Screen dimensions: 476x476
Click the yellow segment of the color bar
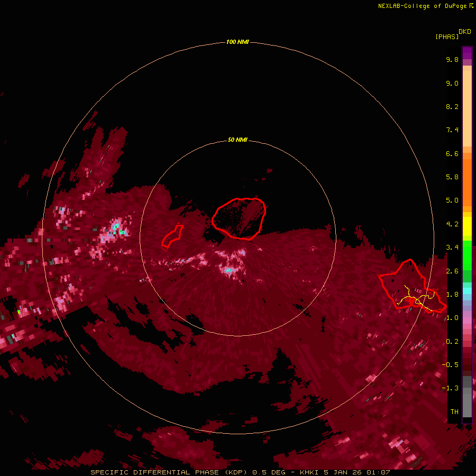pyautogui.click(x=467, y=226)
